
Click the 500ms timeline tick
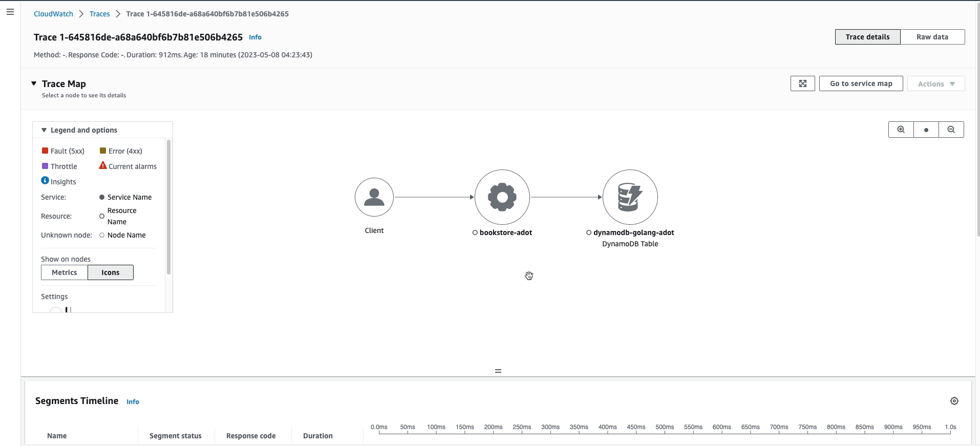(665, 427)
